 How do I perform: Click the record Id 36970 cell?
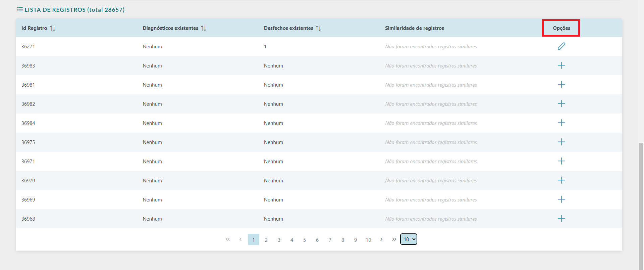click(x=28, y=181)
